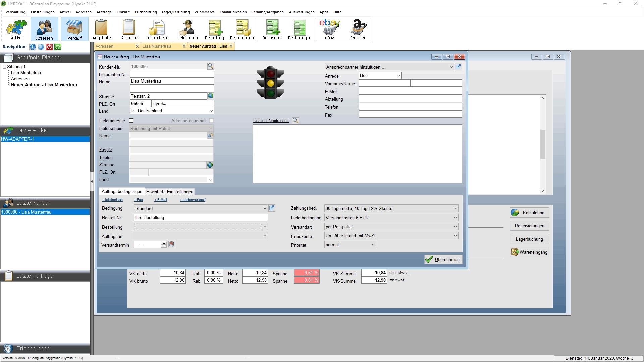Open the Amazon toolbar icon

point(357,29)
